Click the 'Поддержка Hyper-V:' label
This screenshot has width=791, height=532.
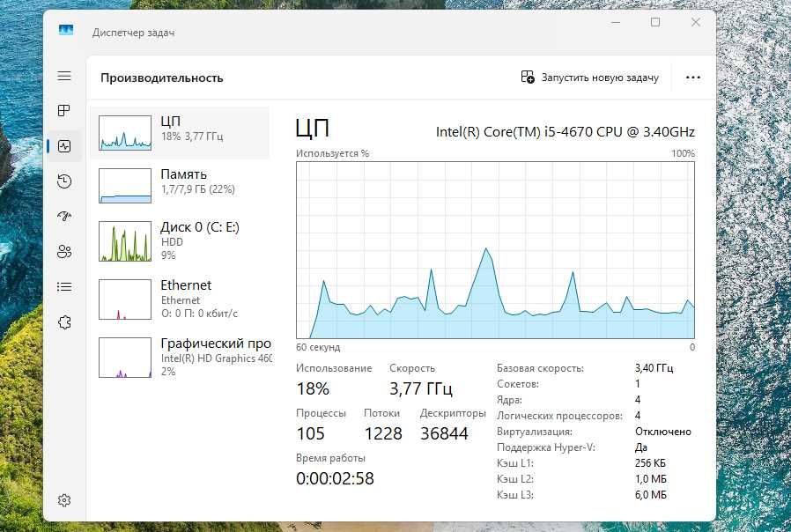click(x=546, y=447)
